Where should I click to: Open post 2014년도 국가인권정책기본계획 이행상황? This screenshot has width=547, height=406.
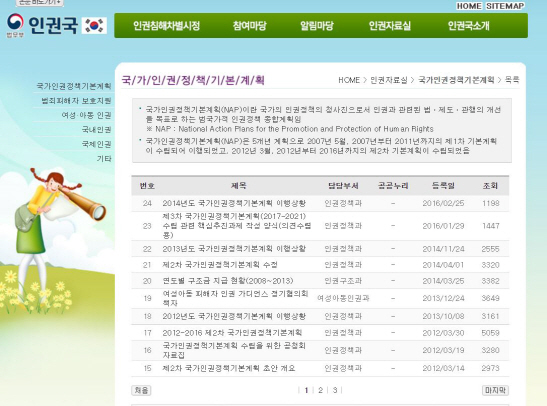click(234, 203)
